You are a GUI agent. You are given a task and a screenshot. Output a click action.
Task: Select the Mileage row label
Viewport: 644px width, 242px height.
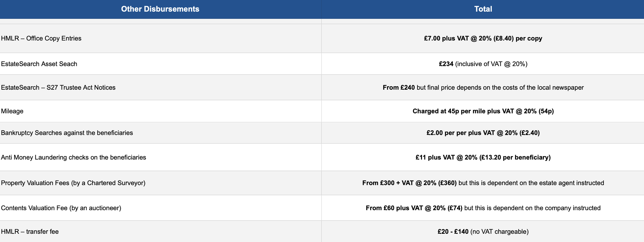(x=12, y=111)
